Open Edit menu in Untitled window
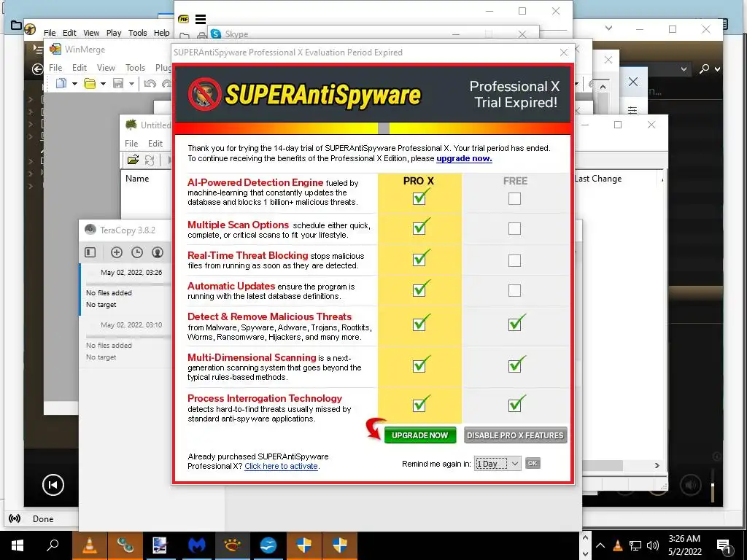 pyautogui.click(x=155, y=144)
